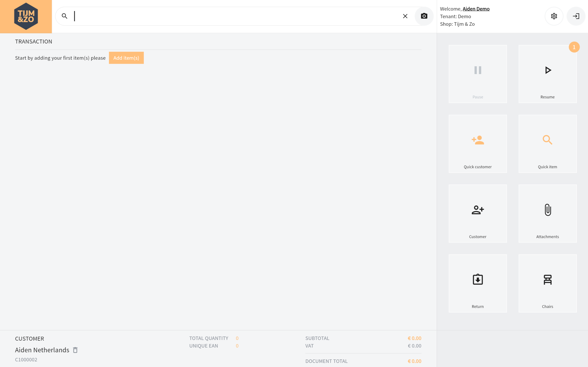Viewport: 588px width, 367px height.
Task: Open the settings gear
Action: (554, 16)
